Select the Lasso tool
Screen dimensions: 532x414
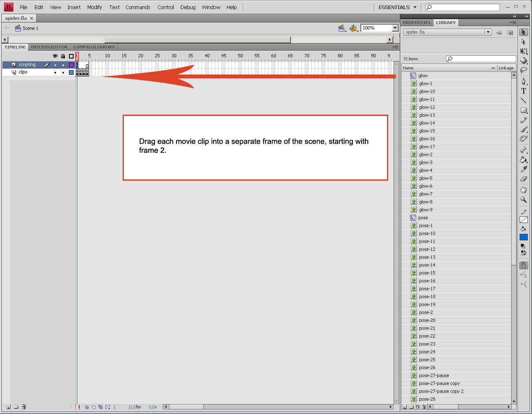click(523, 70)
